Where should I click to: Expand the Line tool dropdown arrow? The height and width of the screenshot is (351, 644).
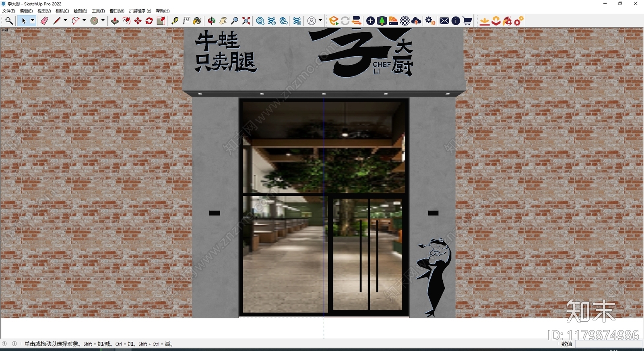coord(65,20)
